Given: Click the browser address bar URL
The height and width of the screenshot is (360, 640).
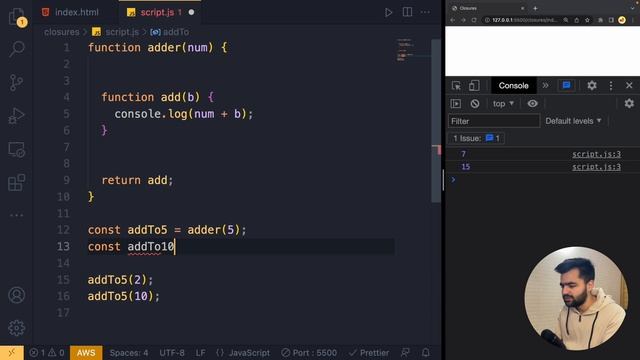Looking at the screenshot, I should [x=523, y=20].
